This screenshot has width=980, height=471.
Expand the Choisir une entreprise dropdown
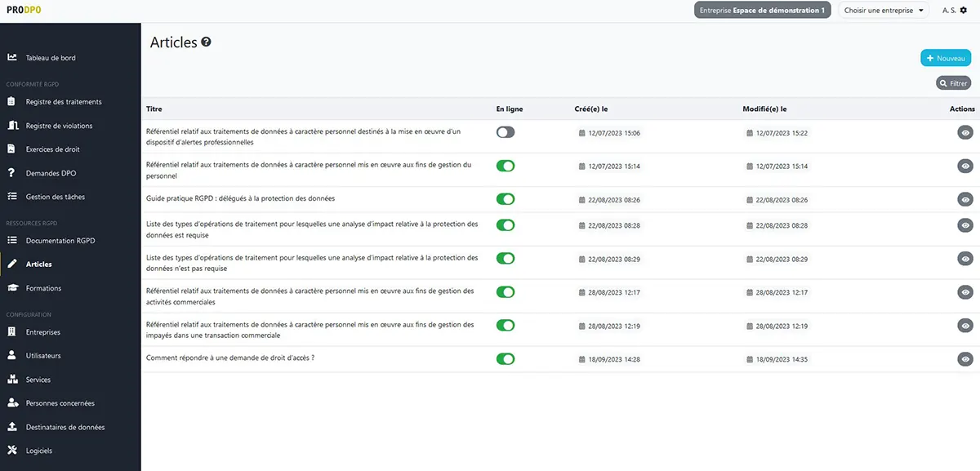[884, 11]
